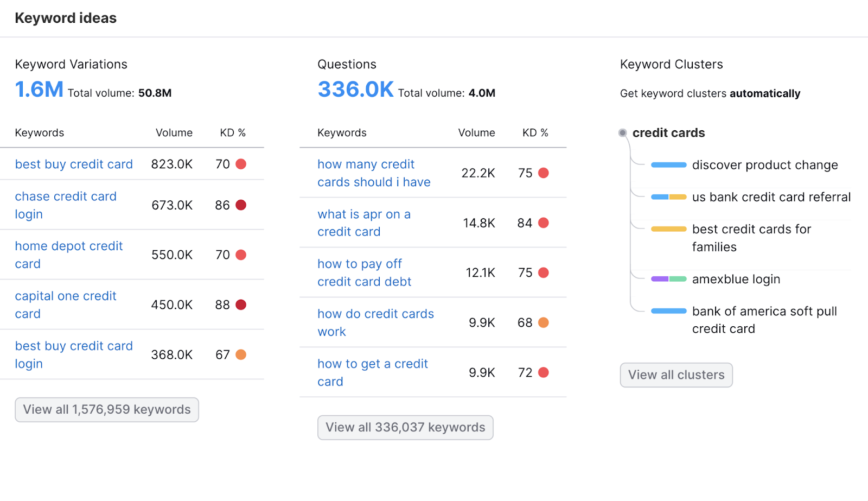Click the 'Keyword Clusters' section heading
Image resolution: width=868 pixels, height=501 pixels.
(x=672, y=65)
